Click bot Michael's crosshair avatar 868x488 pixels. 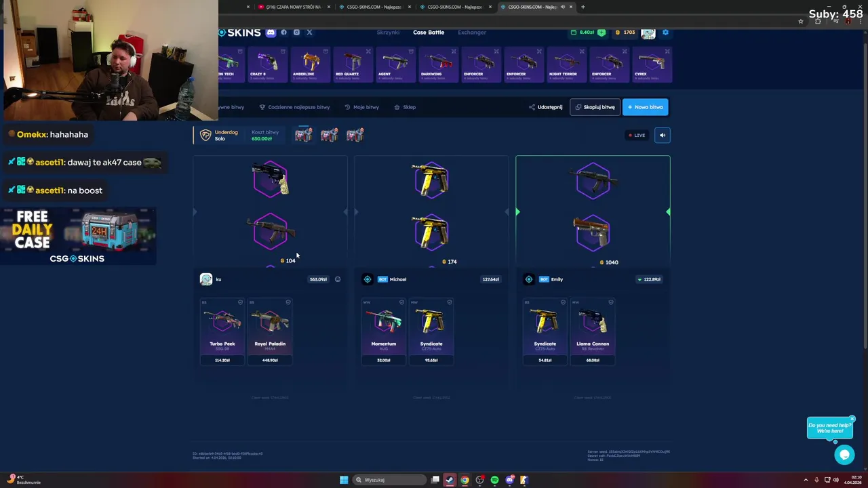(x=368, y=279)
